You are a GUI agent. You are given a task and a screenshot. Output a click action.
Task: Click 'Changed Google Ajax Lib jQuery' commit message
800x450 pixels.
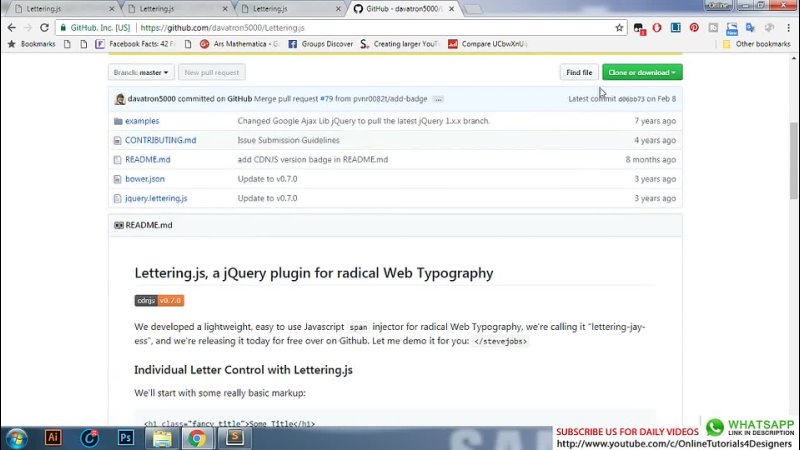point(364,121)
